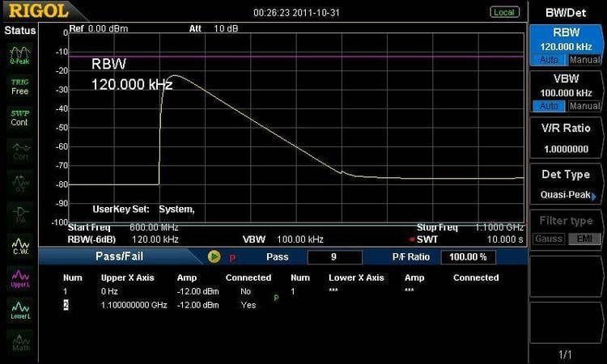Select the Math trace icon
607x364 pixels.
click(19, 342)
